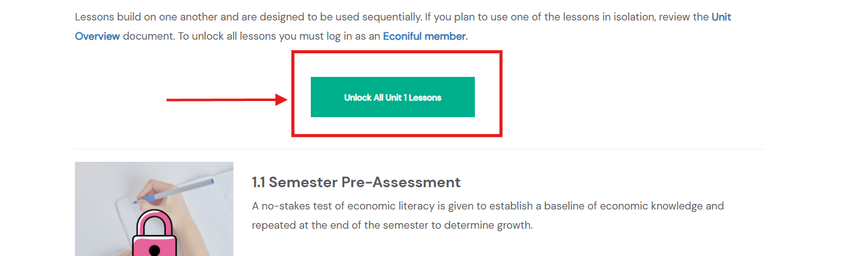This screenshot has width=868, height=256.
Task: Click the text 'A no-stakes test of economic literacy'
Action: [x=335, y=206]
